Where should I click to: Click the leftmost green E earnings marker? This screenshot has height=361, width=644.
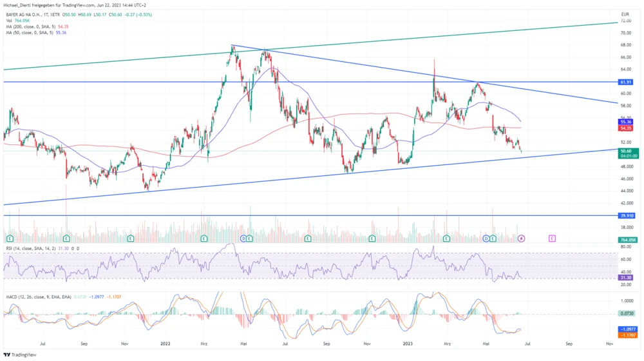[9, 239]
